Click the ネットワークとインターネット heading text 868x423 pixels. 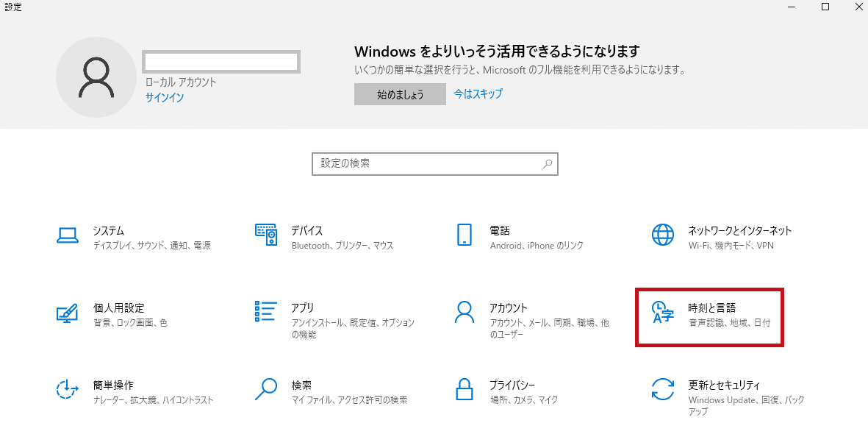pos(740,230)
